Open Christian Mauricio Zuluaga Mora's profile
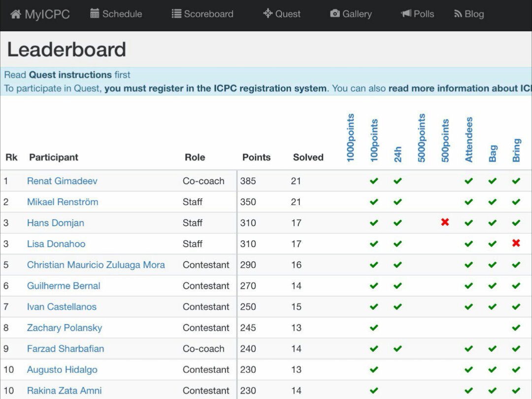The image size is (532, 399). (x=96, y=265)
